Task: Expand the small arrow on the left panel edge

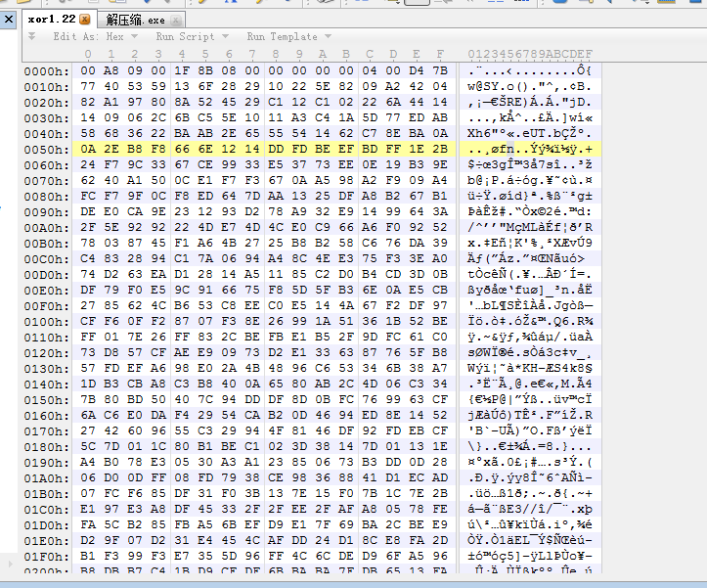Action: (x=10, y=564)
